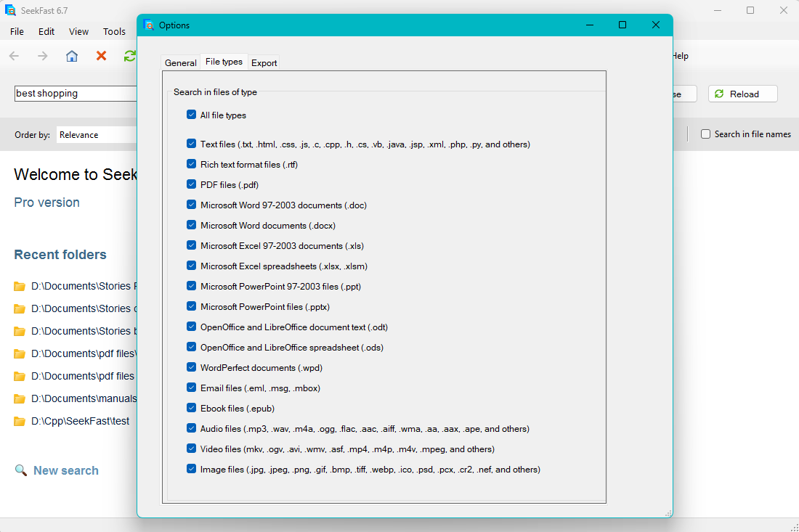799x532 pixels.
Task: Enable Search in file names
Action: 705,134
